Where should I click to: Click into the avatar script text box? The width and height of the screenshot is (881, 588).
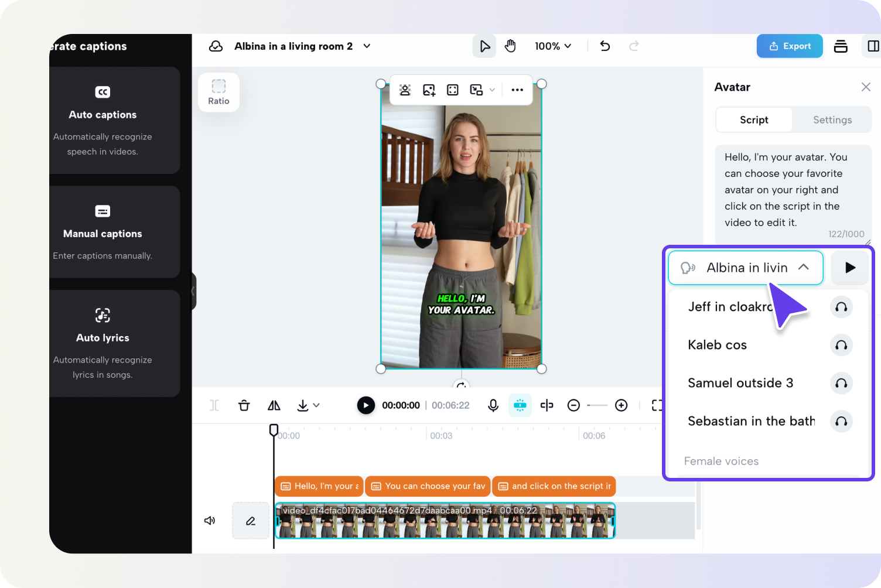[793, 194]
